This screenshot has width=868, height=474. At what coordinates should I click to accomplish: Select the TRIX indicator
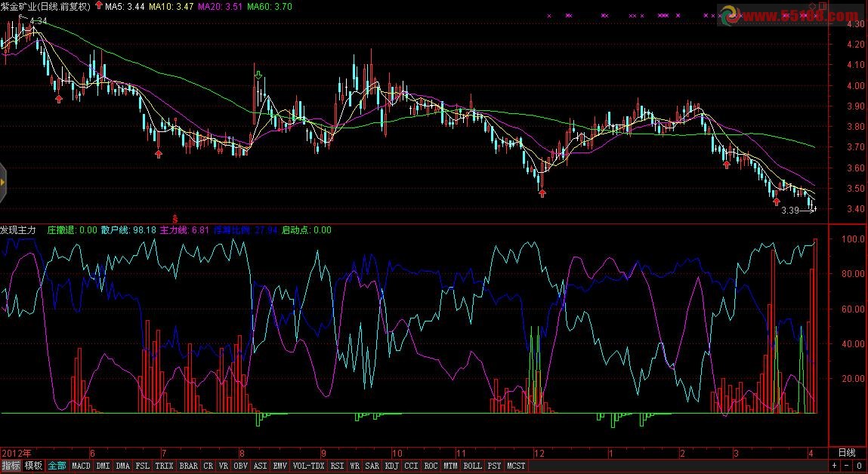tap(165, 466)
